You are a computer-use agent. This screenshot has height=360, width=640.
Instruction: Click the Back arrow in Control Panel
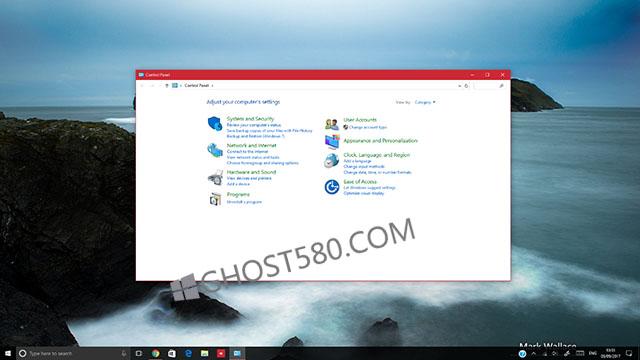click(x=142, y=86)
